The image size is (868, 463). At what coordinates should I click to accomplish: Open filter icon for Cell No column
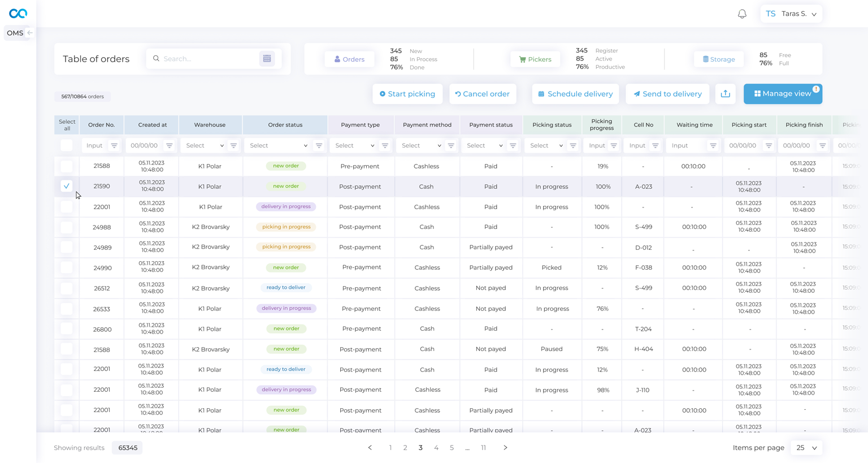pyautogui.click(x=656, y=146)
